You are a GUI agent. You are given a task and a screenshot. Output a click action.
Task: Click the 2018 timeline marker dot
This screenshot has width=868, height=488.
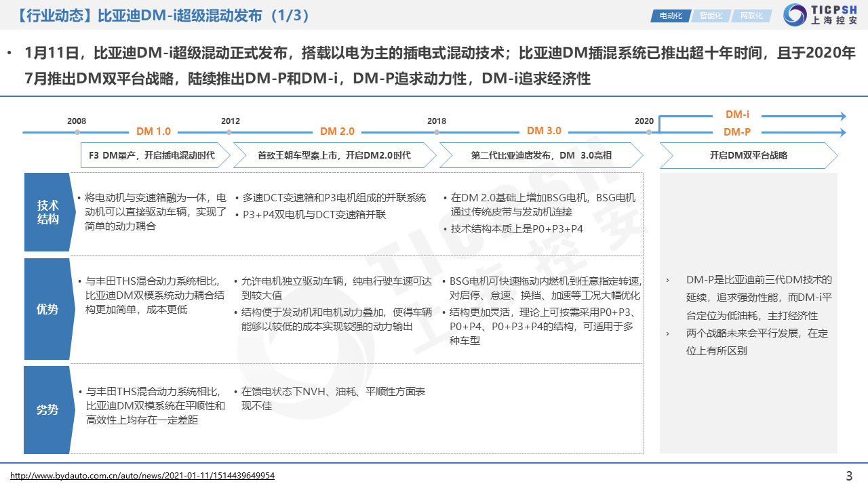(437, 131)
